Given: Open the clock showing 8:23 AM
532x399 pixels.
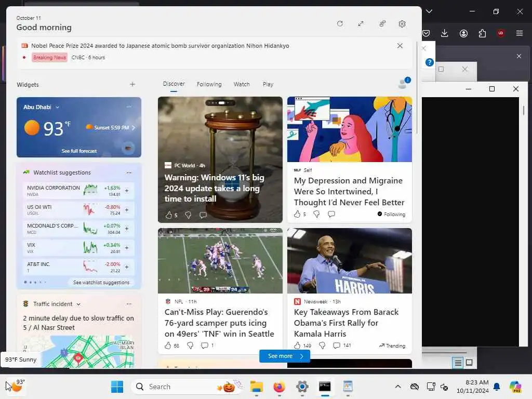Looking at the screenshot, I should [473, 387].
